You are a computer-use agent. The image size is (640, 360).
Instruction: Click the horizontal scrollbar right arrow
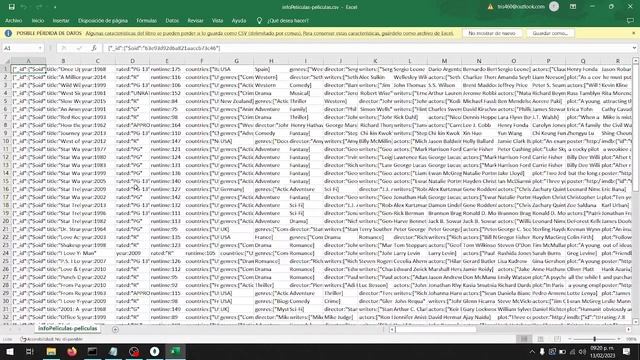629,329
